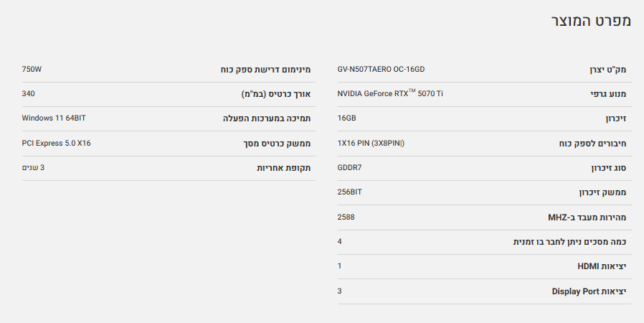Click the PCI Express 5.0 X16 value
Viewport: 644px width, 323px height.
(57, 143)
